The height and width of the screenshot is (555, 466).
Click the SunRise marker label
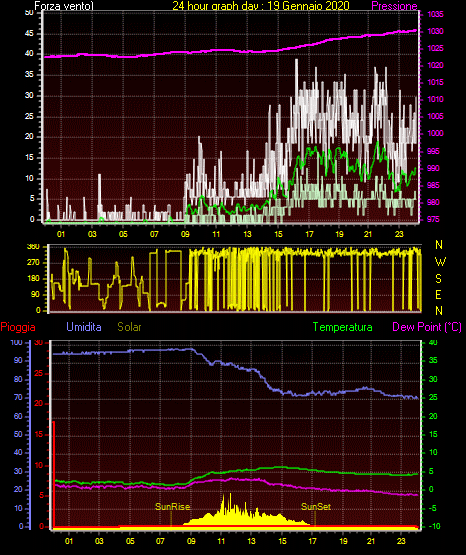[x=172, y=507]
